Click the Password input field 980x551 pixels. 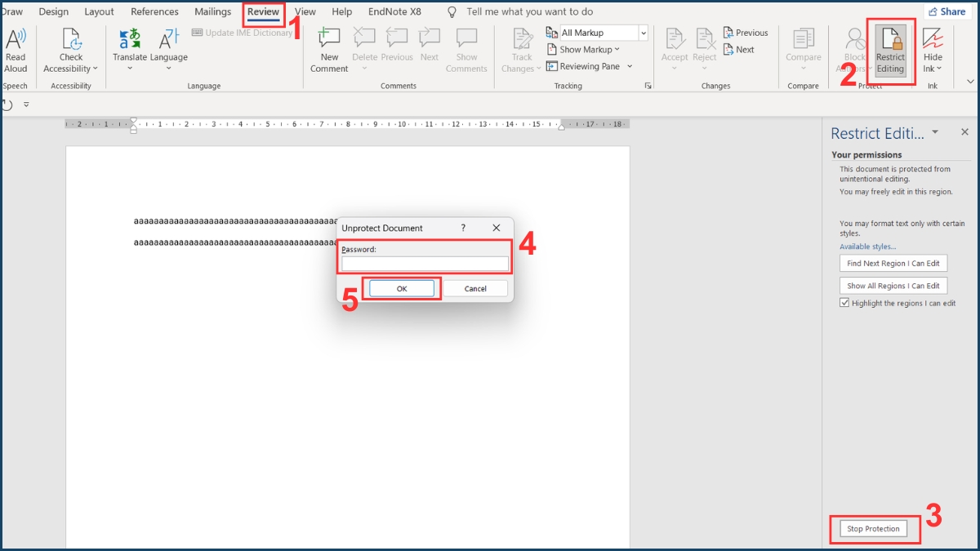point(425,264)
